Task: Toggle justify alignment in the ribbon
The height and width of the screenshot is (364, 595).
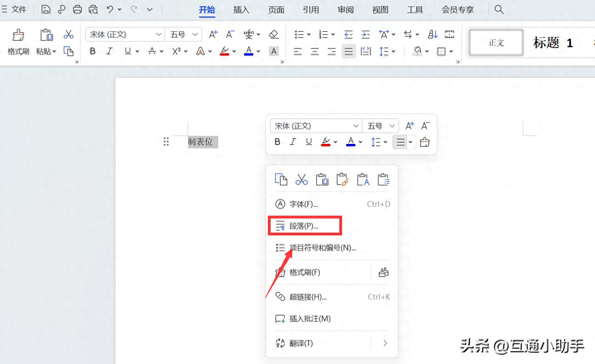Action: 349,51
